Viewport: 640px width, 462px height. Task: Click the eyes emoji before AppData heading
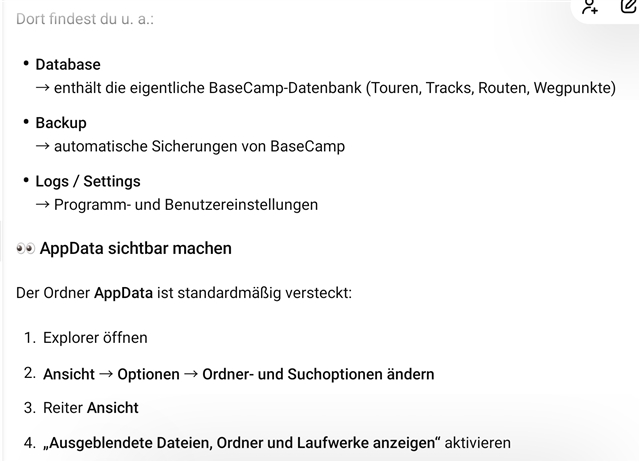point(26,248)
